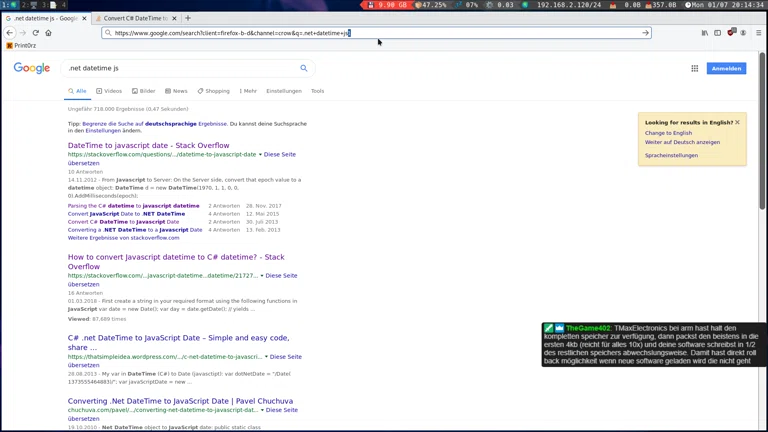Click the browser forward arrow
768x432 pixels.
23,33
